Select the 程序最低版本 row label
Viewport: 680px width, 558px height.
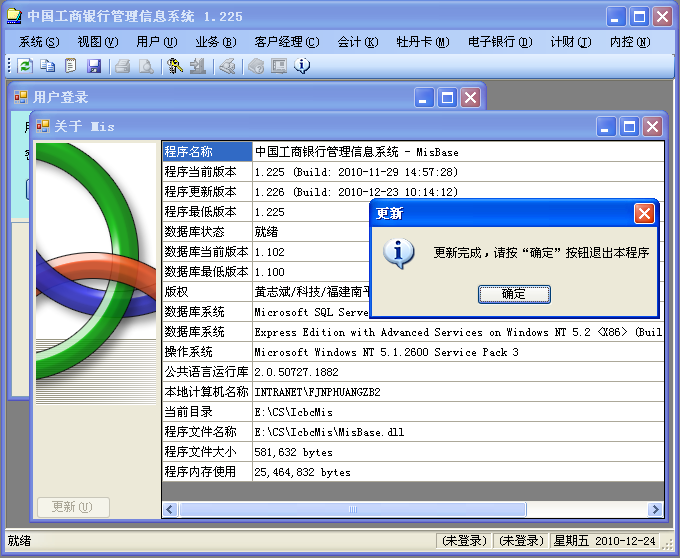click(207, 212)
